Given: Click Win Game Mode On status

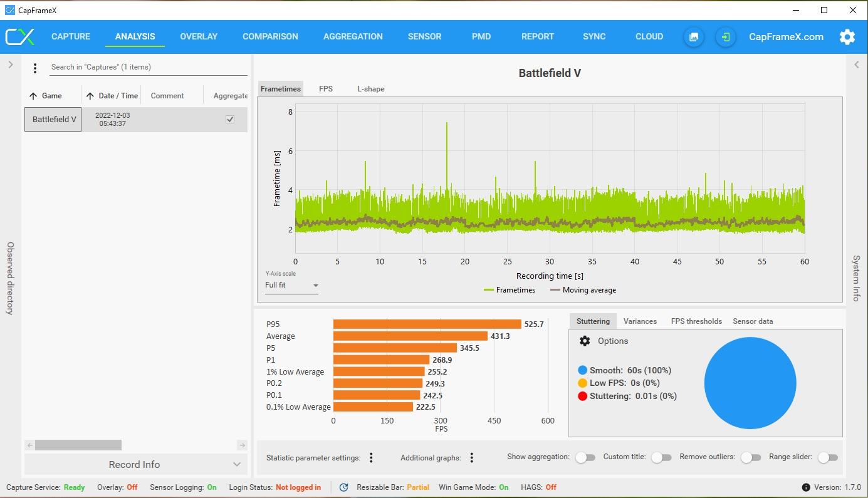Looking at the screenshot, I should 474,487.
